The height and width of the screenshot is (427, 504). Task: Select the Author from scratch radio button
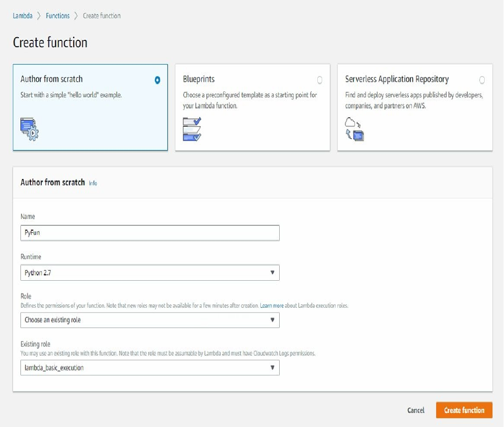(x=157, y=80)
